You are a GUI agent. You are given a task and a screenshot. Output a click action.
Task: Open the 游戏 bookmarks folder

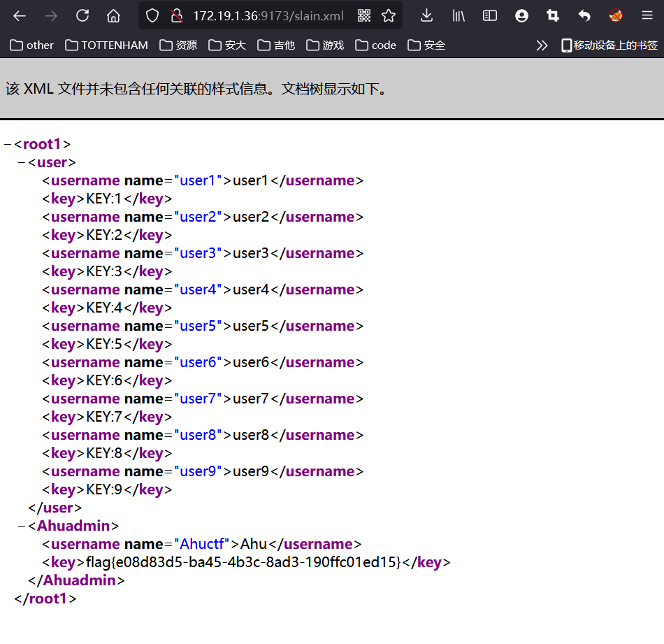(325, 45)
